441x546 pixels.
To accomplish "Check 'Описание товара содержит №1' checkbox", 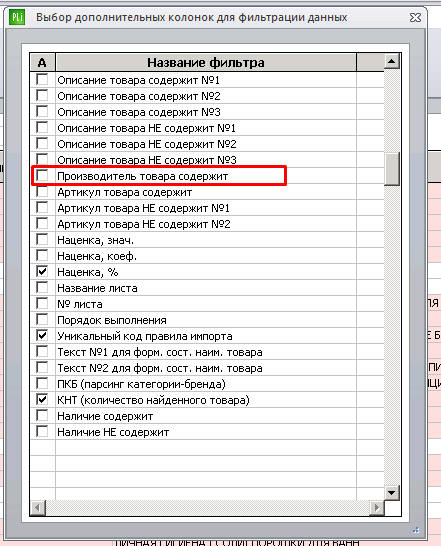I will [42, 79].
